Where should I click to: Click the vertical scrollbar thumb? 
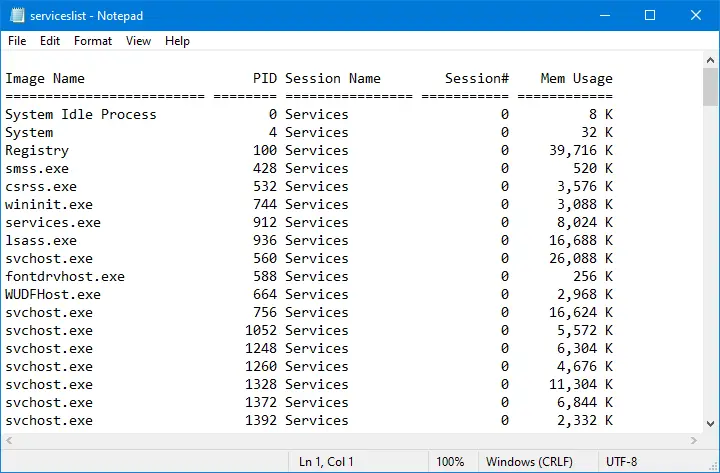tap(710, 87)
